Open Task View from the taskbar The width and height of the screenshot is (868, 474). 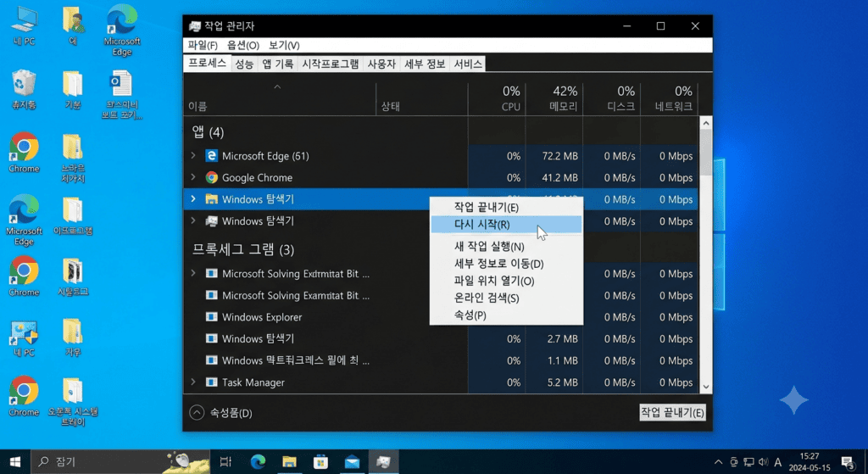[225, 461]
